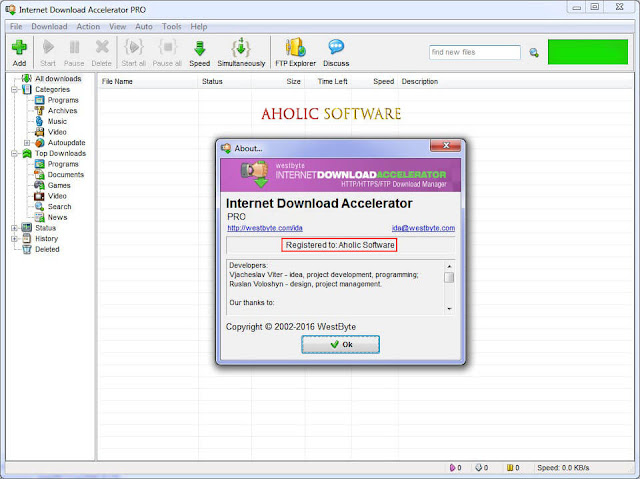Image resolution: width=640 pixels, height=479 pixels.
Task: Select All downloads in the tree
Action: [x=58, y=78]
